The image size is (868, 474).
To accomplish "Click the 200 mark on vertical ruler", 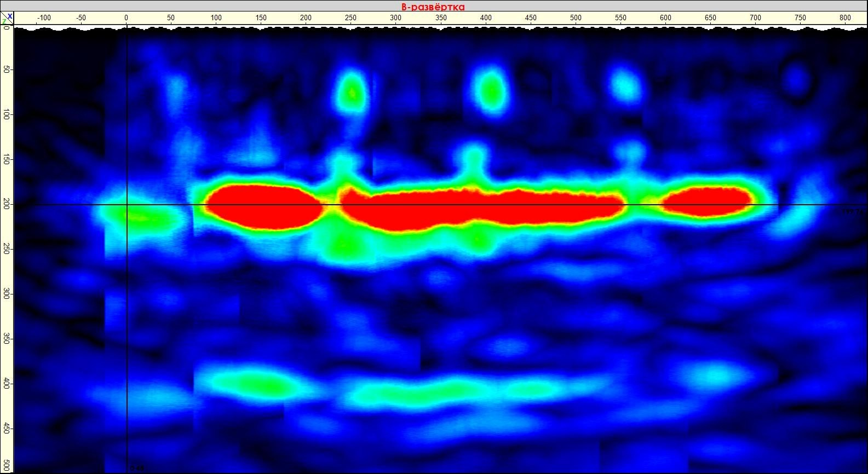I will pos(6,205).
